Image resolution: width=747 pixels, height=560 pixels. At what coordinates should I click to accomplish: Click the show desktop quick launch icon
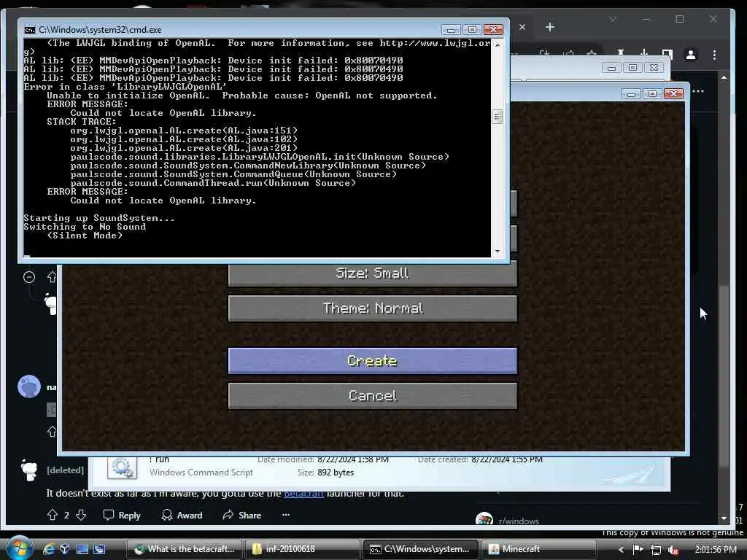(x=82, y=549)
